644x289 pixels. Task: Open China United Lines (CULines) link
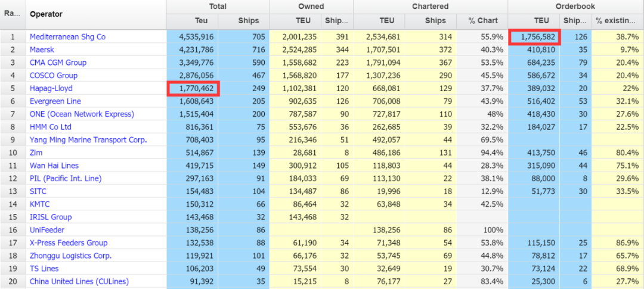click(79, 281)
